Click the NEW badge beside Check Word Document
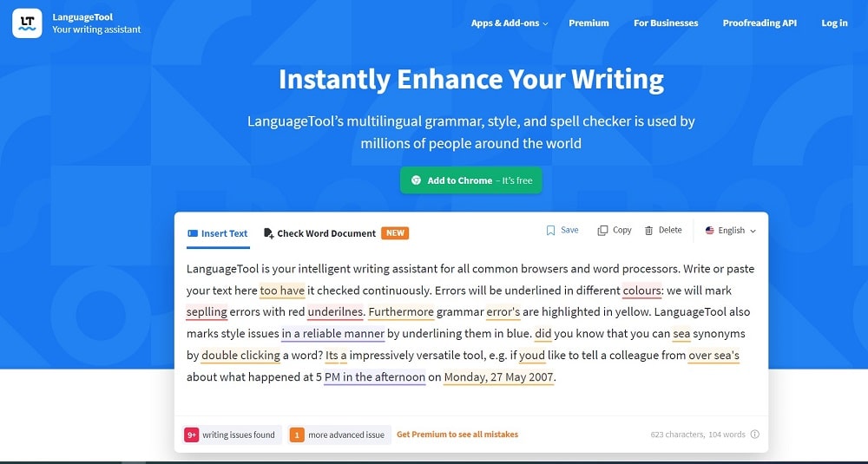This screenshot has height=464, width=868. (x=395, y=232)
